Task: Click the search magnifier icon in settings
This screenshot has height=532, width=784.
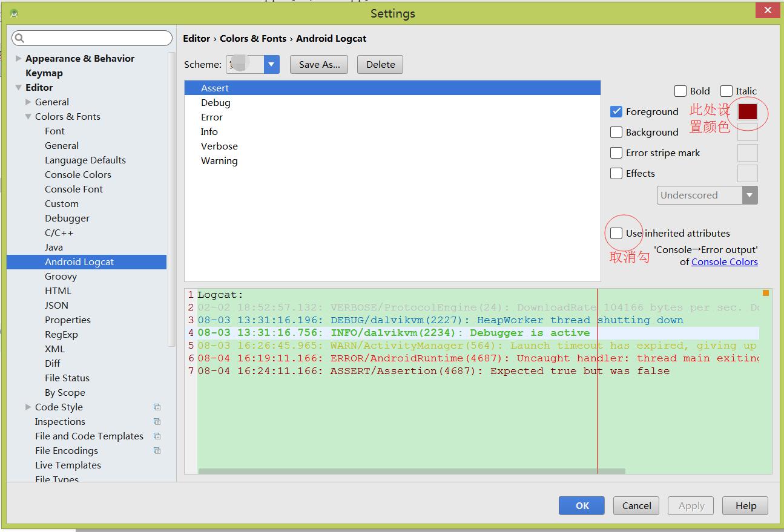Action: pyautogui.click(x=19, y=39)
